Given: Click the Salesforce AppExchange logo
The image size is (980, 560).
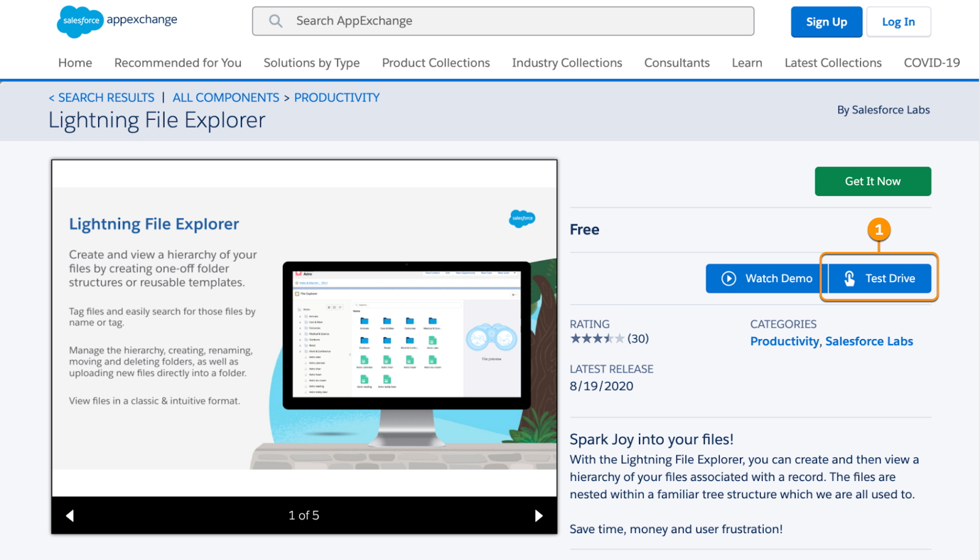Looking at the screenshot, I should click(117, 21).
